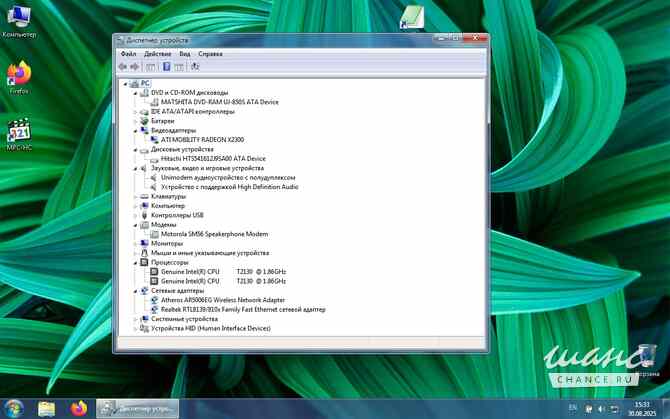This screenshot has height=419, width=670.
Task: Click the blue Help toolbar icon
Action: (167, 66)
